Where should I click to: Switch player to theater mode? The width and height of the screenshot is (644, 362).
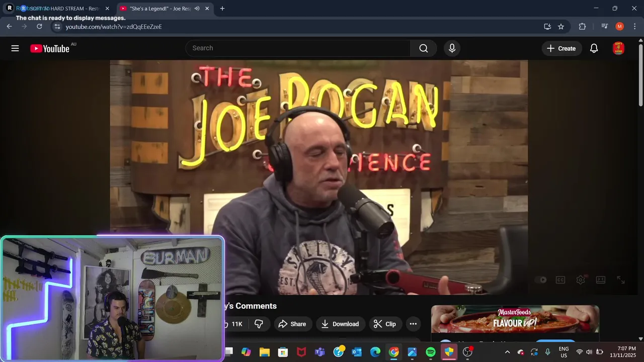pos(601,280)
